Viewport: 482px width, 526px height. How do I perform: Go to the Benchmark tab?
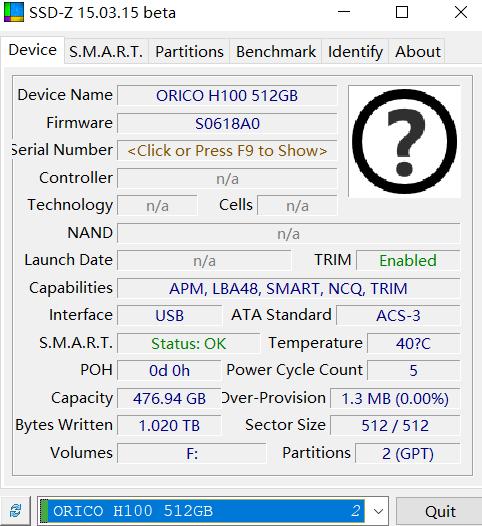(276, 52)
